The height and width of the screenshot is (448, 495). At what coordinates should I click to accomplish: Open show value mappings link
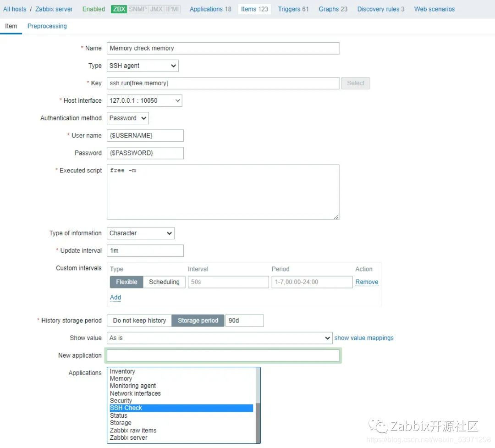coord(364,338)
